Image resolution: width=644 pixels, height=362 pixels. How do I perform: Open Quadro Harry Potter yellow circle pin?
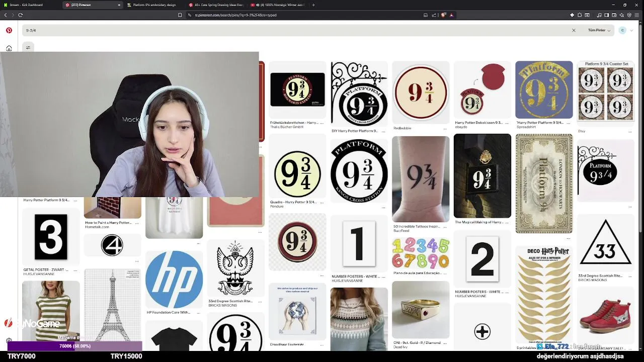click(x=297, y=166)
